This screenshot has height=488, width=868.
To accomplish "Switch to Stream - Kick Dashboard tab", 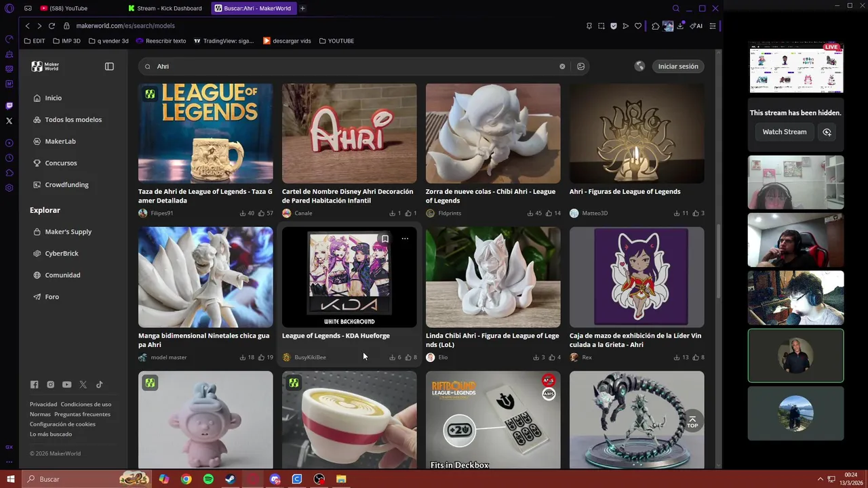I will click(165, 8).
